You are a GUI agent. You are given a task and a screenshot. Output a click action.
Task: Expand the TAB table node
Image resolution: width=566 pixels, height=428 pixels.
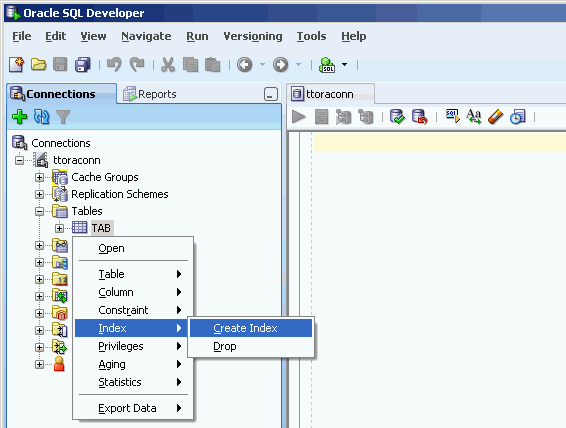click(x=60, y=228)
